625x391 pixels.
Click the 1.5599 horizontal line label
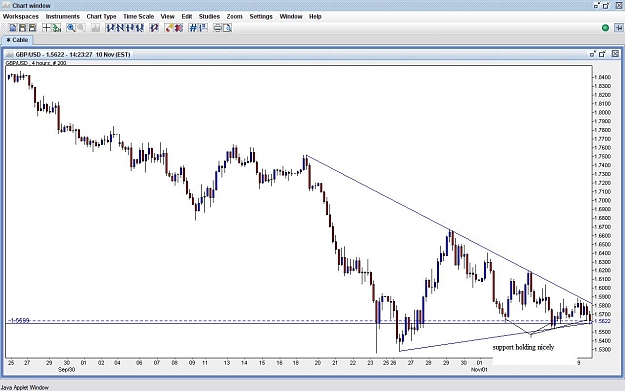20,320
